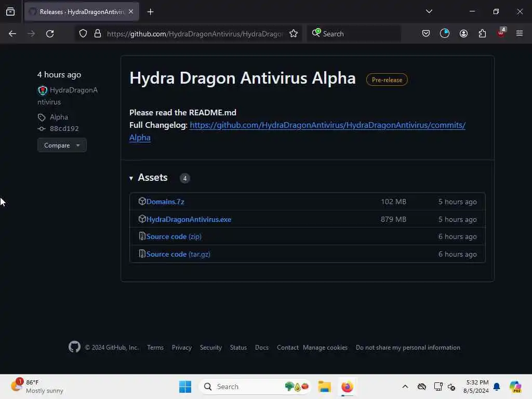
Task: Download Domains.7z asset
Action: [x=165, y=202]
